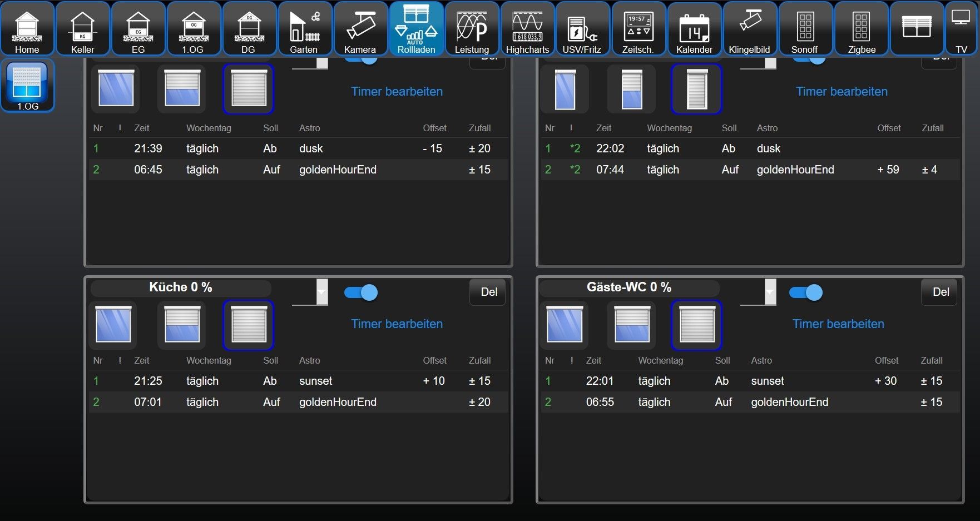
Task: Select the 1.OG shutter icon in left sidebar
Action: click(x=27, y=86)
